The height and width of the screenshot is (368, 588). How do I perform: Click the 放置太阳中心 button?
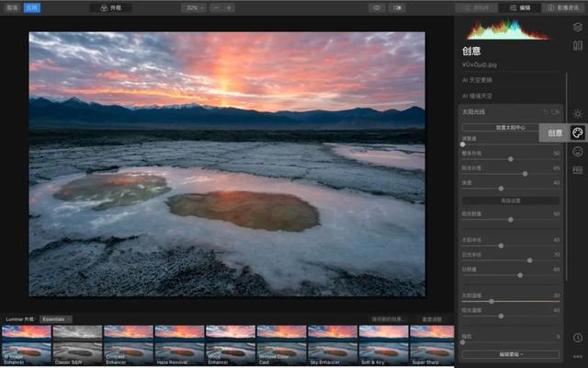(x=511, y=127)
